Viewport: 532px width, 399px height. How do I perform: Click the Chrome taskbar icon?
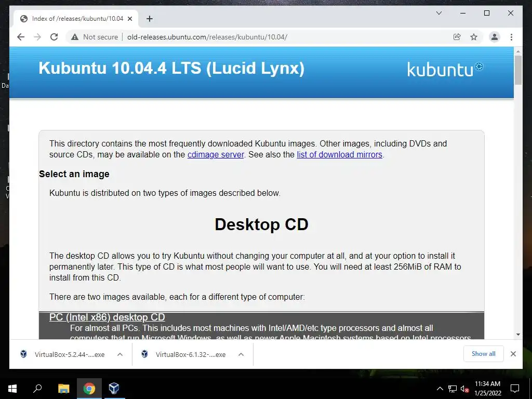coord(89,389)
